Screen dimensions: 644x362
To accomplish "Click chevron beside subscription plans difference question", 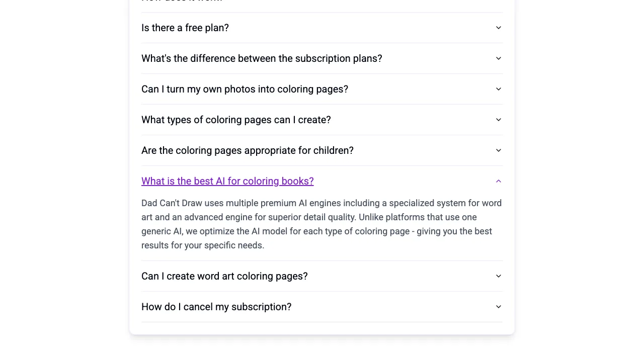I will [x=498, y=58].
